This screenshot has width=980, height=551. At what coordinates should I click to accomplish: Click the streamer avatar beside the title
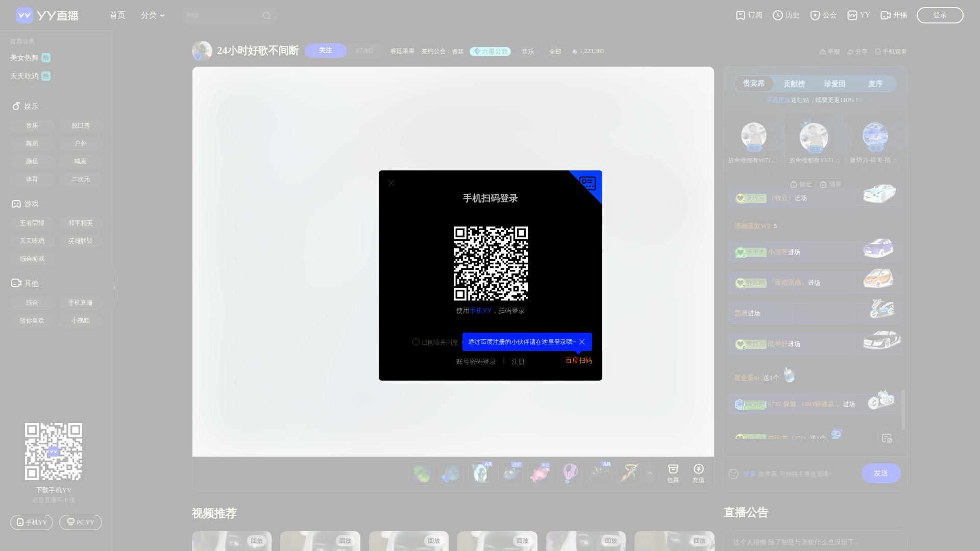[x=202, y=51]
